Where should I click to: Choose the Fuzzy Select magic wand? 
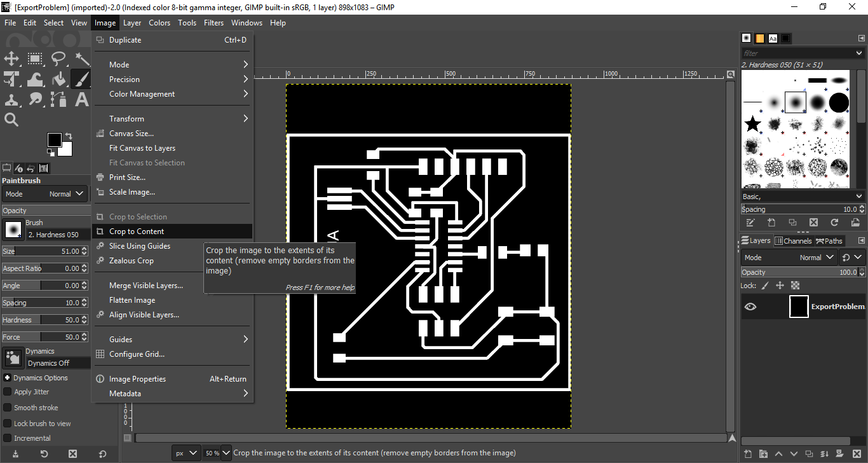tap(82, 59)
